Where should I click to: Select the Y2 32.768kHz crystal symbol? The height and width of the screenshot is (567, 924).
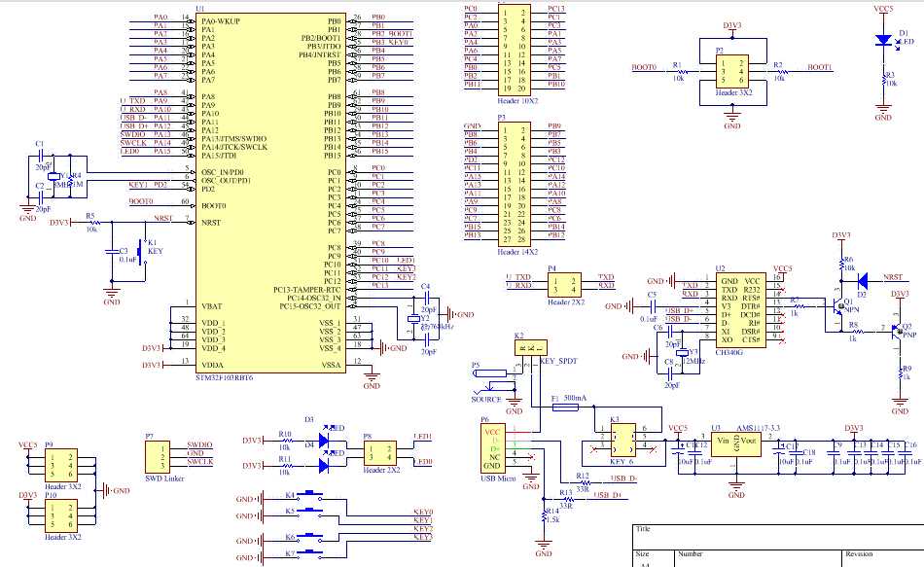tap(414, 318)
